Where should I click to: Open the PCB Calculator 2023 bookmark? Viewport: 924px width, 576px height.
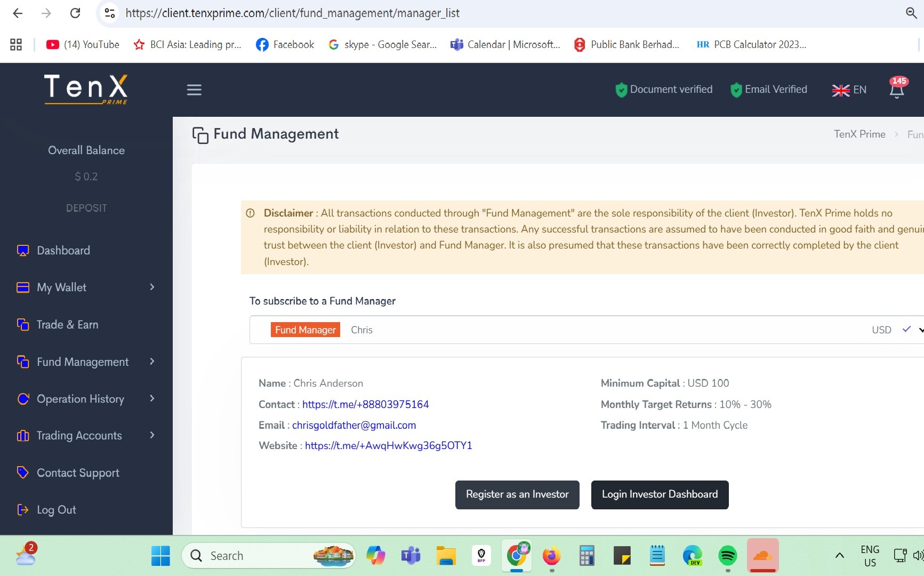point(751,45)
